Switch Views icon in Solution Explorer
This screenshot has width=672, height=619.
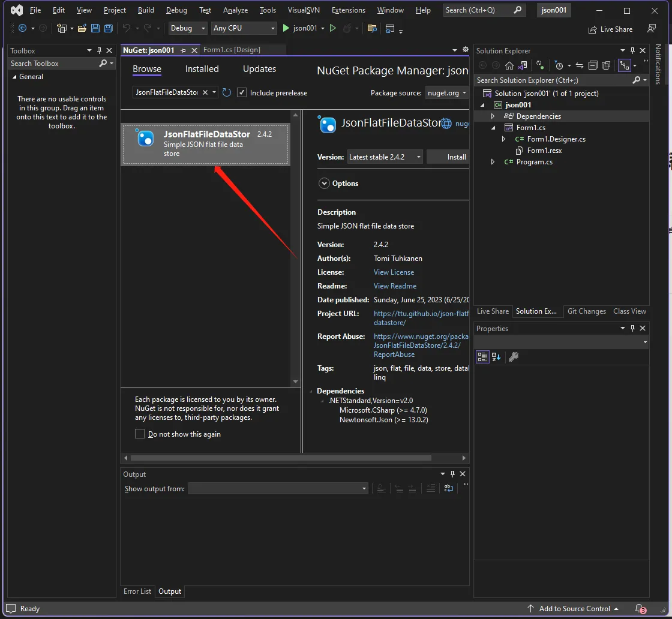coord(523,65)
